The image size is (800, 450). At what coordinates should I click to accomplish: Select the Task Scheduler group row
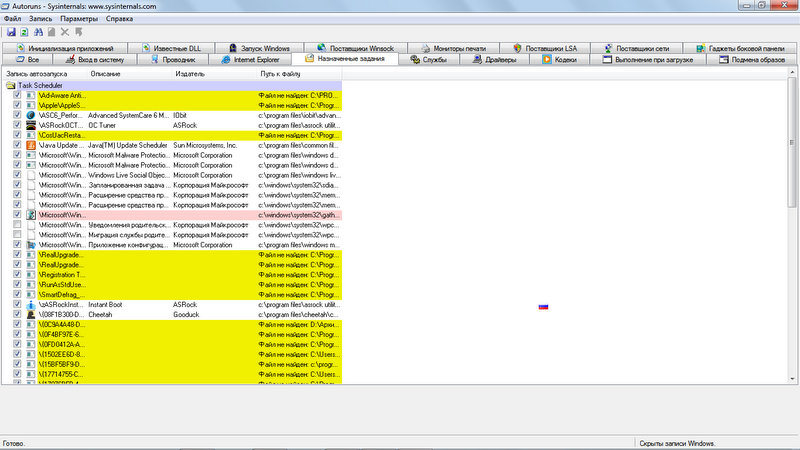click(x=172, y=85)
